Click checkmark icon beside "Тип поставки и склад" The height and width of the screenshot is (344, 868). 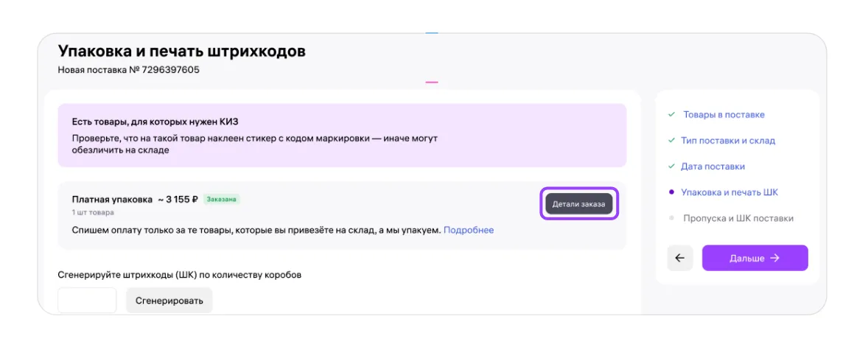click(x=671, y=141)
